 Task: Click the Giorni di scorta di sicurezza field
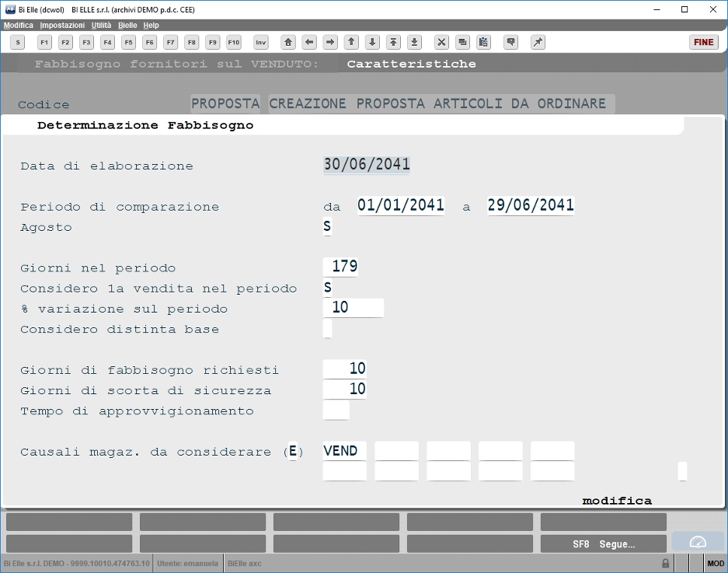[x=344, y=390]
